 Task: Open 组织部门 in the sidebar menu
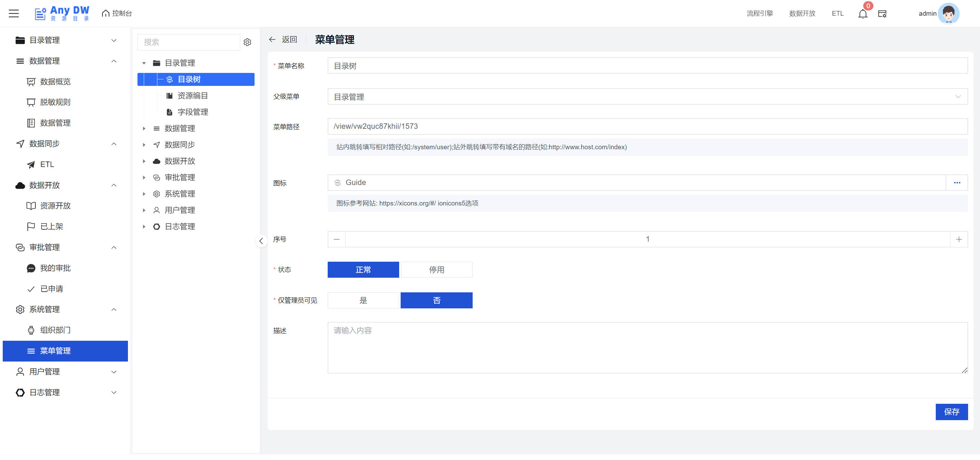55,330
